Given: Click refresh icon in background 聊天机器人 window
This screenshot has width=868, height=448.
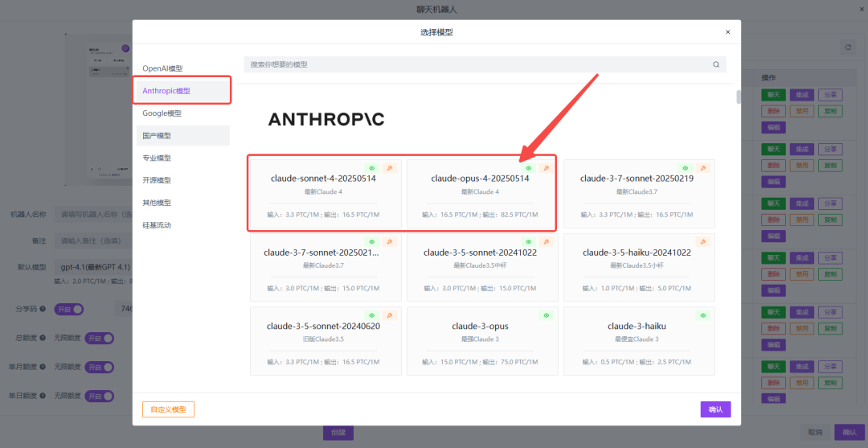Looking at the screenshot, I should 847,47.
